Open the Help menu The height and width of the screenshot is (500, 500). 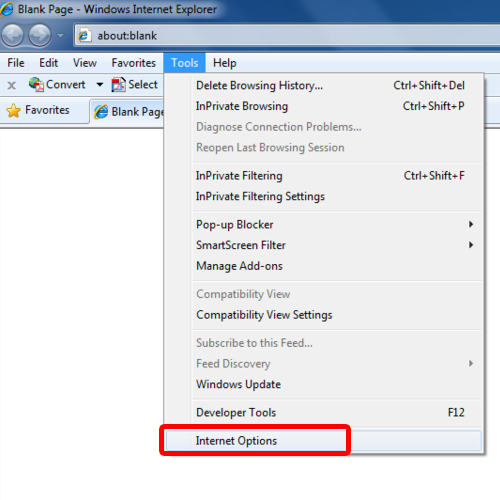coord(225,63)
